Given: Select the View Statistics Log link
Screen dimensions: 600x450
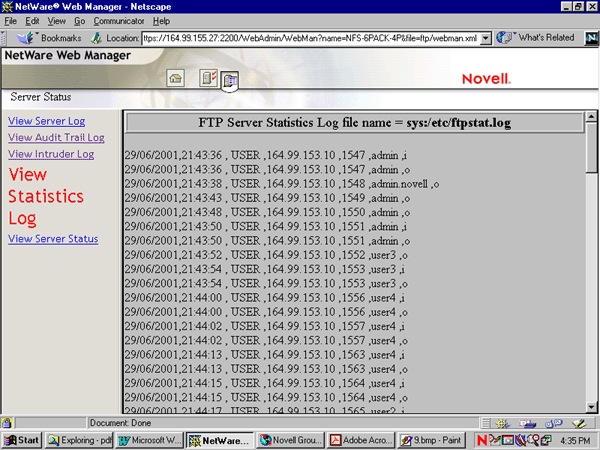Looking at the screenshot, I should tap(46, 197).
